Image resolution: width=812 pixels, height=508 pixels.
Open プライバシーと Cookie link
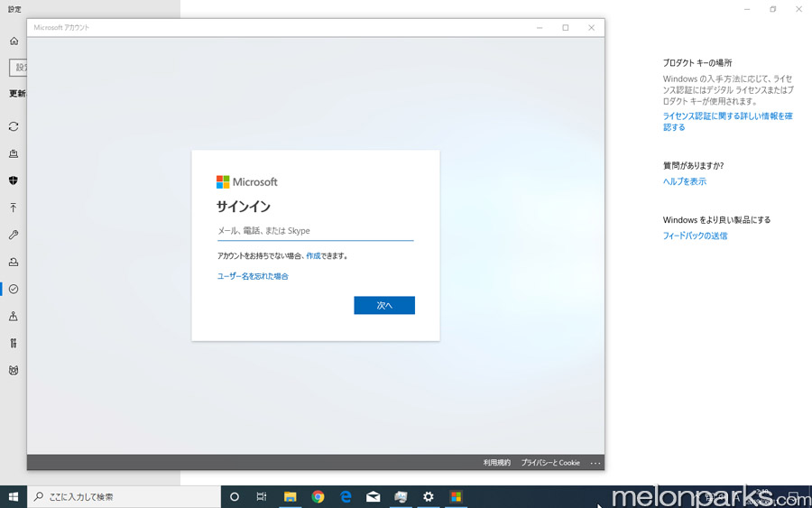pos(550,462)
